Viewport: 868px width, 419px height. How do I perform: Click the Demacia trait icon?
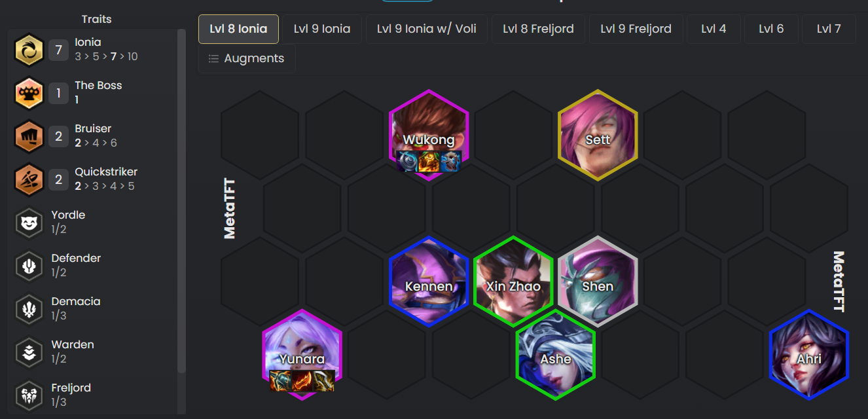(29, 309)
